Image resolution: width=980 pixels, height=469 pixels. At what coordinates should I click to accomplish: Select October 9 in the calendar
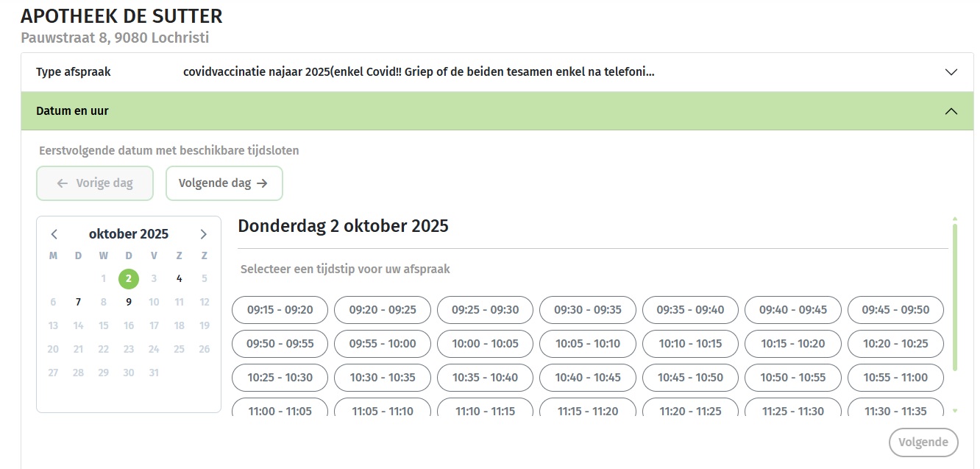click(128, 302)
